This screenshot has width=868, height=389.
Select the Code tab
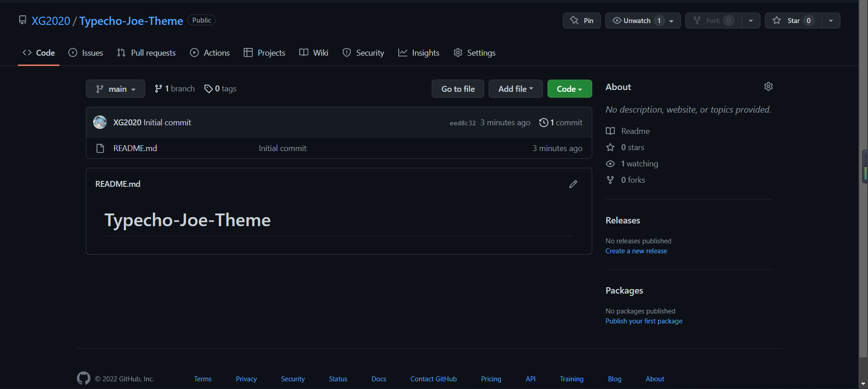tap(39, 53)
